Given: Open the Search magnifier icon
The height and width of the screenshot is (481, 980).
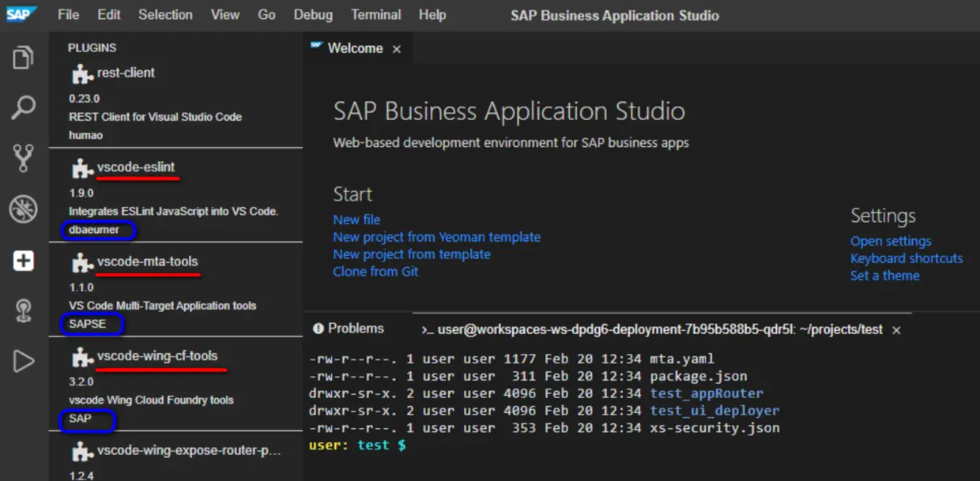Looking at the screenshot, I should tap(24, 107).
